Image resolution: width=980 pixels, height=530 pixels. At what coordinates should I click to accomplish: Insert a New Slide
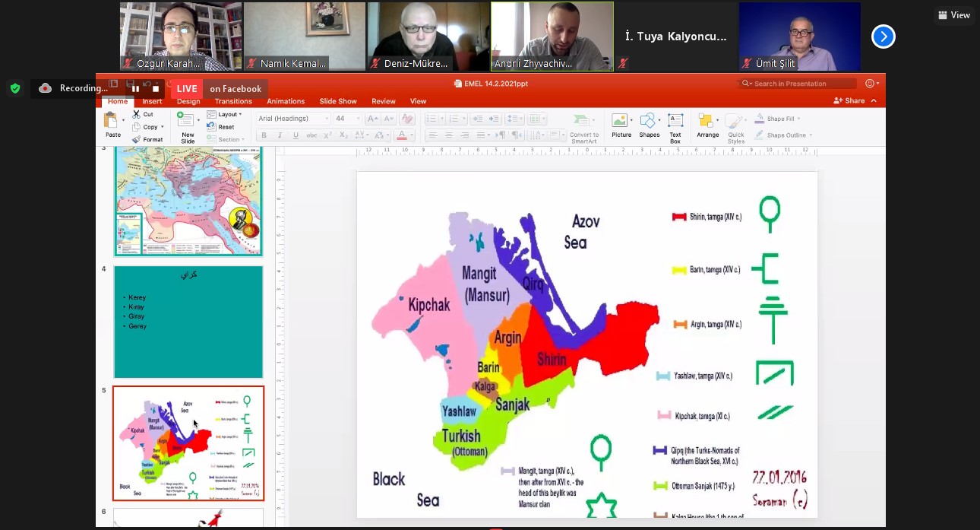pyautogui.click(x=186, y=122)
